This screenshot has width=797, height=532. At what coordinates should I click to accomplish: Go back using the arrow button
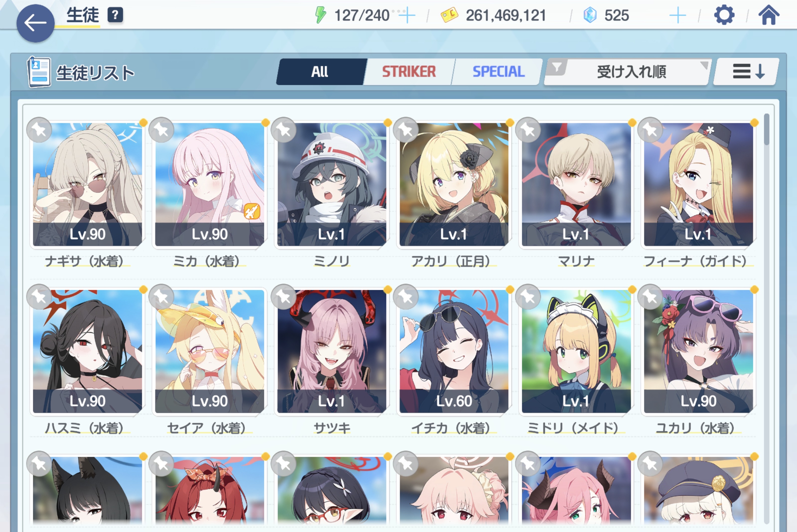point(35,23)
